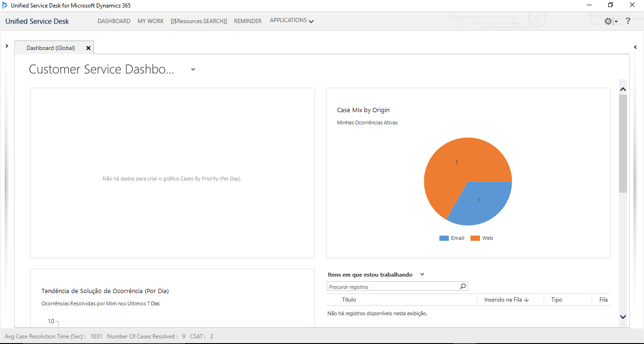Click the search magnifier in Procurar registros
This screenshot has width=644, height=344.
[x=463, y=287]
